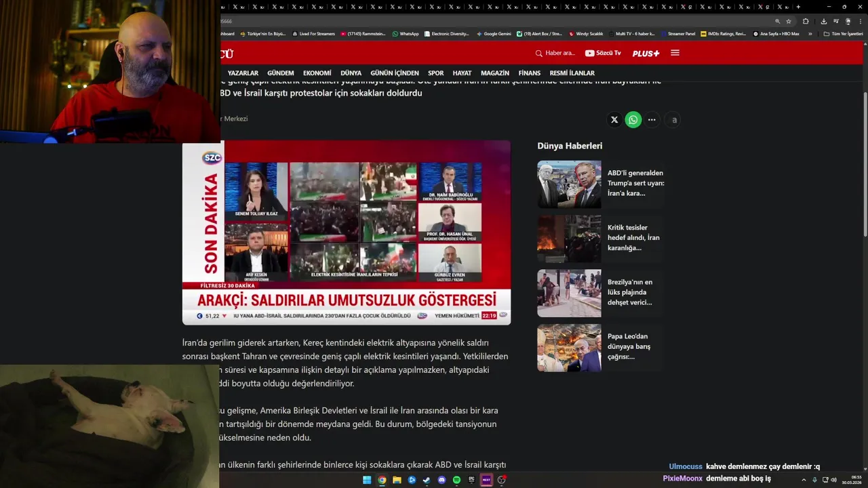Viewport: 868px width, 488px height.
Task: Open the Google Gemini bookmark
Action: 494,33
